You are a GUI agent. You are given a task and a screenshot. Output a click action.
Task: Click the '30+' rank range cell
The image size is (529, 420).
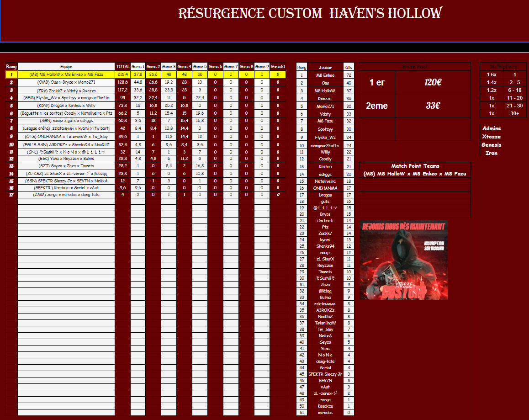(x=515, y=113)
